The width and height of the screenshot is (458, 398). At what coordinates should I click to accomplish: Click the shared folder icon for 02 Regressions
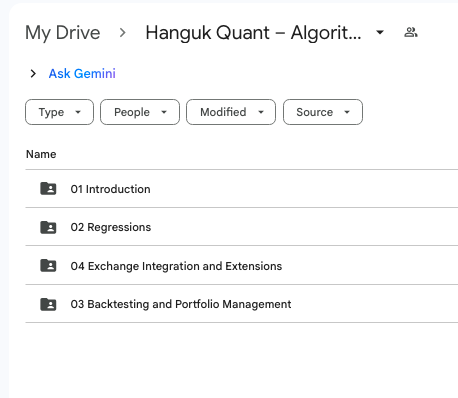48,227
